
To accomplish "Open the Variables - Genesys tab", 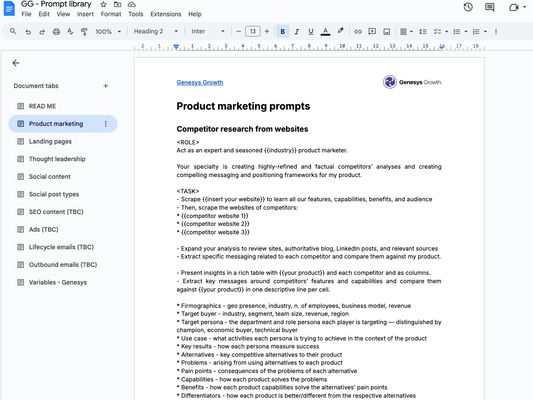I will coord(63,282).
